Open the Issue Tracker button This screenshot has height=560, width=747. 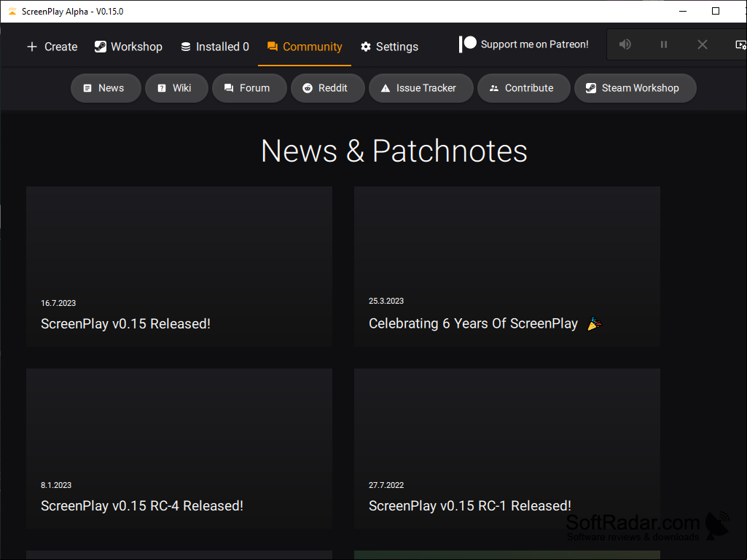421,88
